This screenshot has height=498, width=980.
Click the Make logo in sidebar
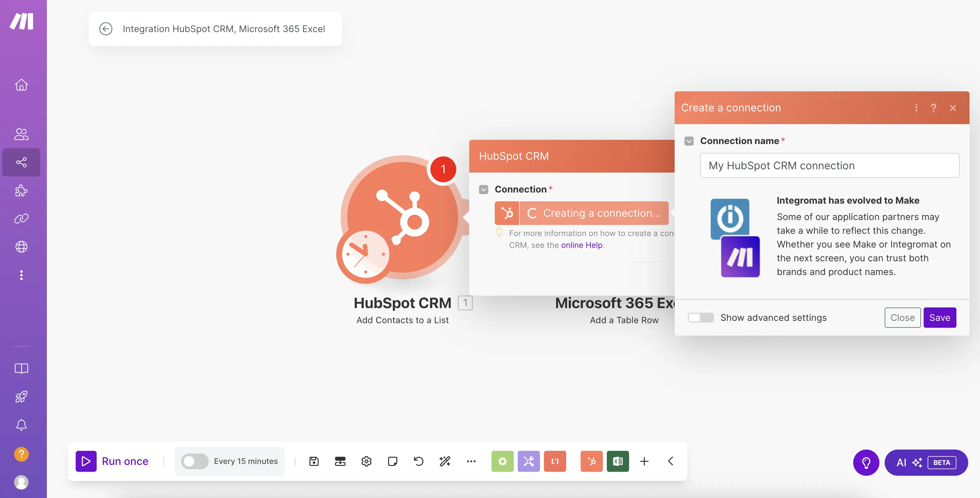pyautogui.click(x=21, y=21)
